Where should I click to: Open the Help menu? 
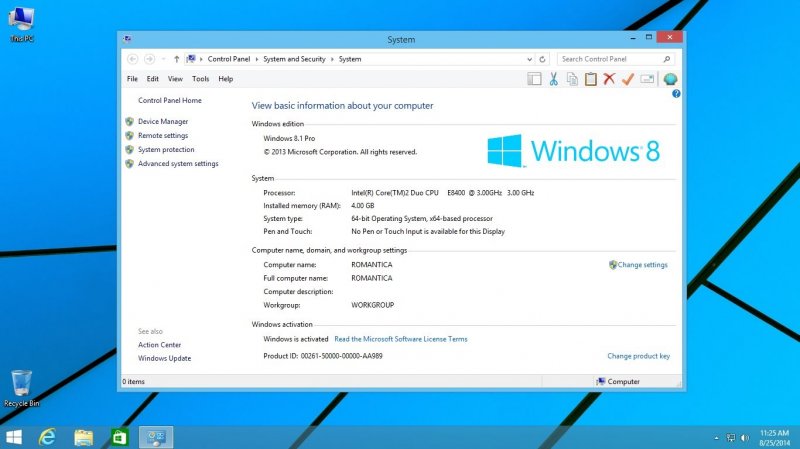(226, 79)
